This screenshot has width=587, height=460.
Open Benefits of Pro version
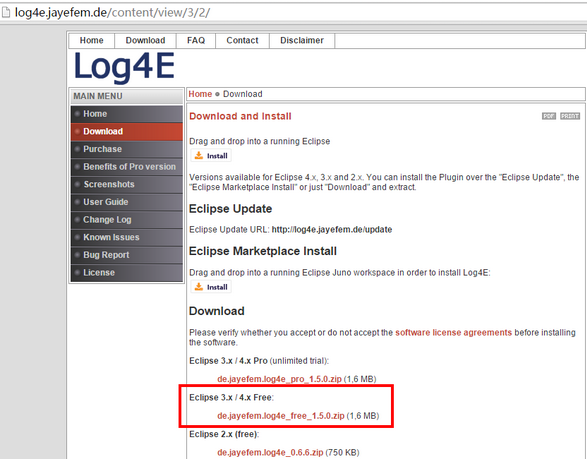pyautogui.click(x=127, y=167)
